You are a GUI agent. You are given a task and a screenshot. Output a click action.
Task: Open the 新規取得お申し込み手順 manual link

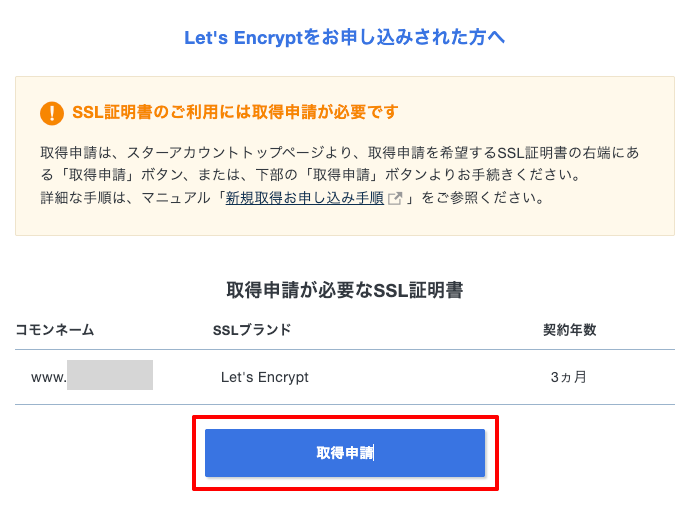[x=305, y=198]
